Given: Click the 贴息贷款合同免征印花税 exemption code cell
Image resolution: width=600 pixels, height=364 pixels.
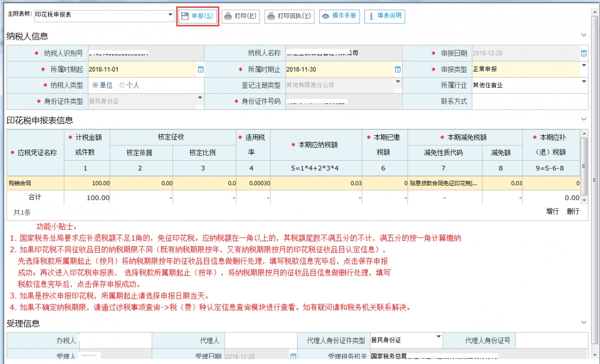Looking at the screenshot, I should (x=445, y=183).
